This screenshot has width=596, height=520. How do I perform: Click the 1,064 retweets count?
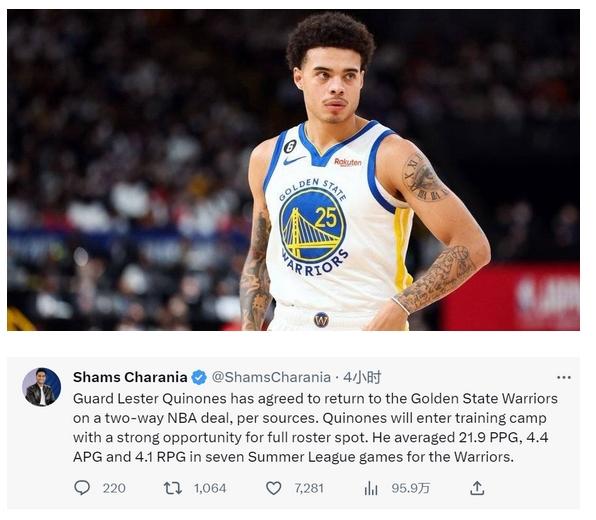(210, 488)
